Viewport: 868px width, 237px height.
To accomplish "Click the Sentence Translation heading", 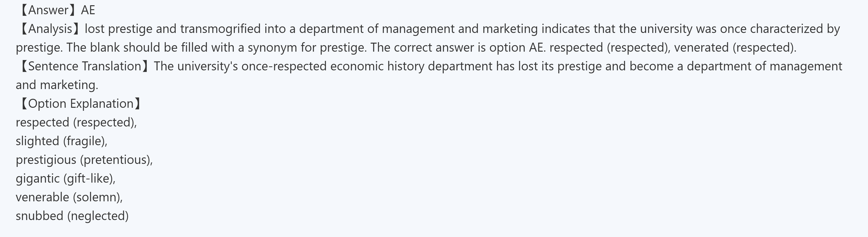I will (x=85, y=66).
